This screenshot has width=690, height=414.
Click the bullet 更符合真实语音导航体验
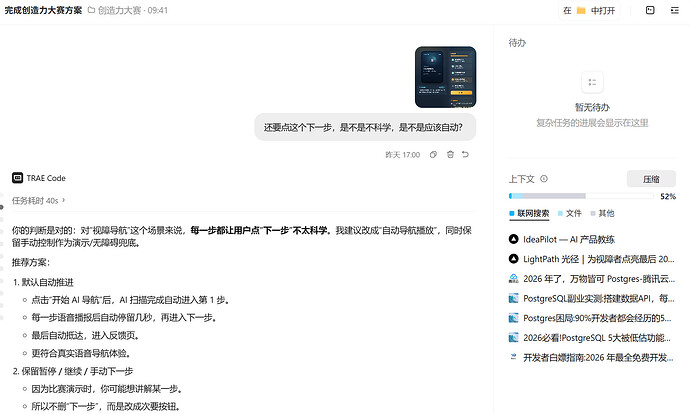81,353
